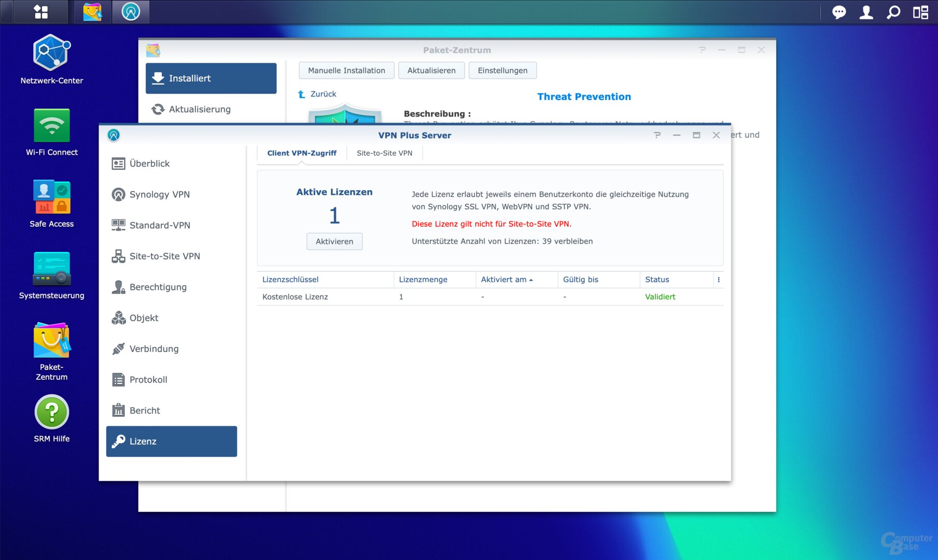Switch to VPN Plus Server taskbar icon
Image resolution: width=938 pixels, height=560 pixels.
point(131,12)
